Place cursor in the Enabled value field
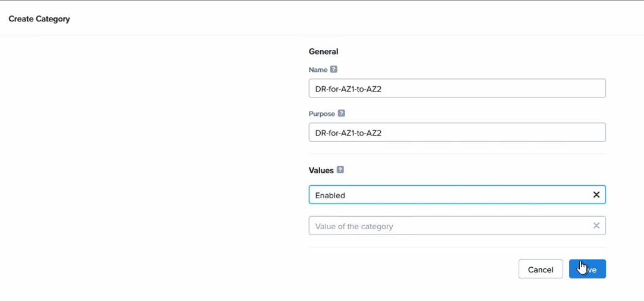 [450, 195]
